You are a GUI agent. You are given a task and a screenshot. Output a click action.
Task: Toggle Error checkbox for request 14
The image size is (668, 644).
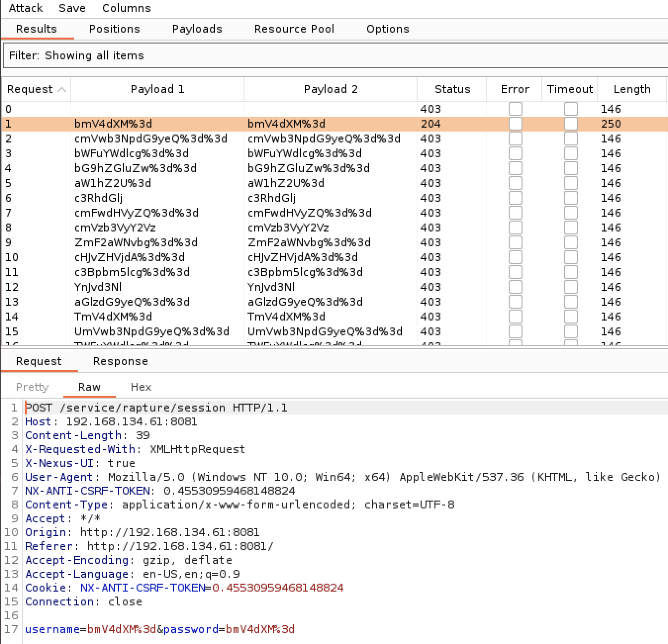515,317
